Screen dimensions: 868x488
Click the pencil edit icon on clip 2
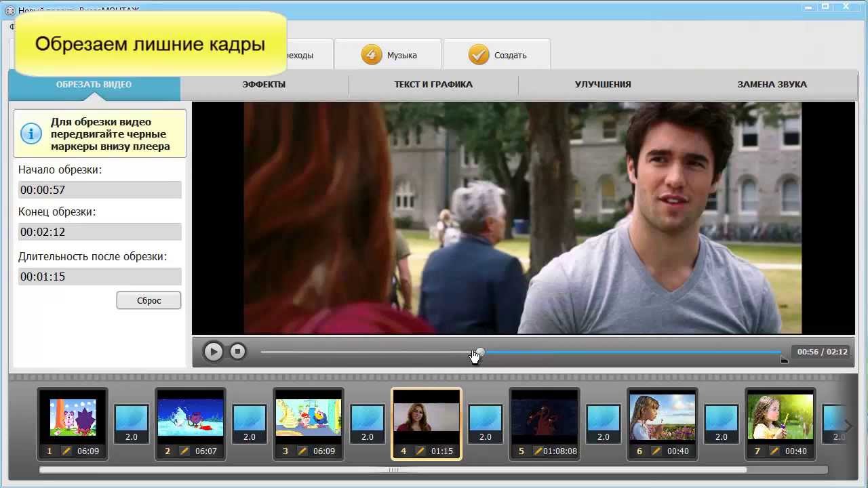click(x=184, y=451)
